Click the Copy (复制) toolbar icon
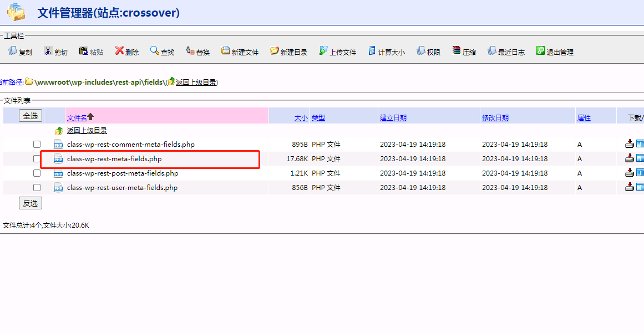 [13, 51]
